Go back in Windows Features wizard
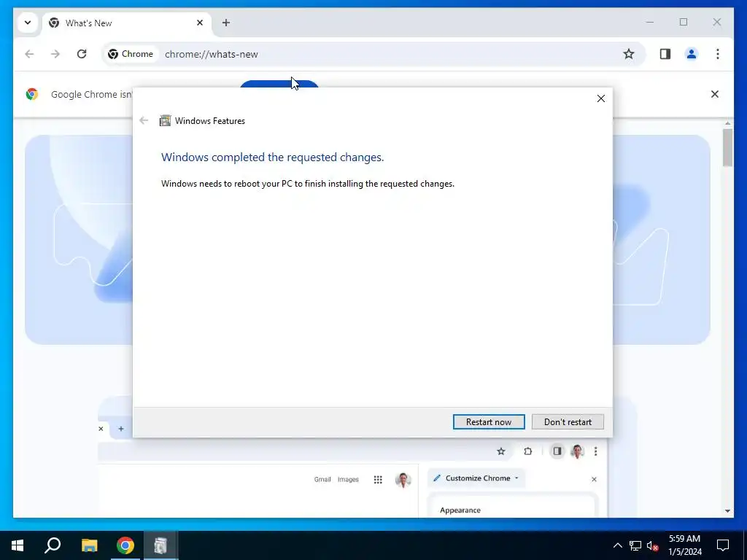This screenshot has height=560, width=747. pos(144,120)
